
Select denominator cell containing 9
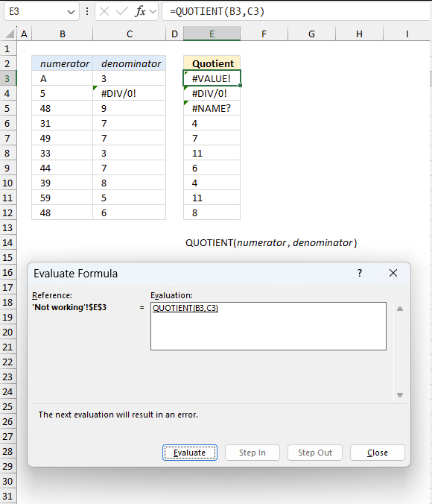pyautogui.click(x=130, y=108)
